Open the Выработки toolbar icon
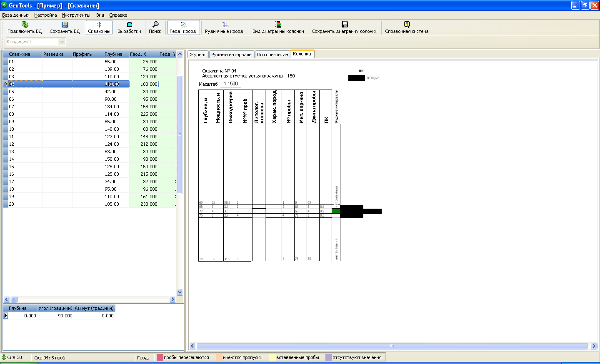The height and width of the screenshot is (364, 600). 129,25
